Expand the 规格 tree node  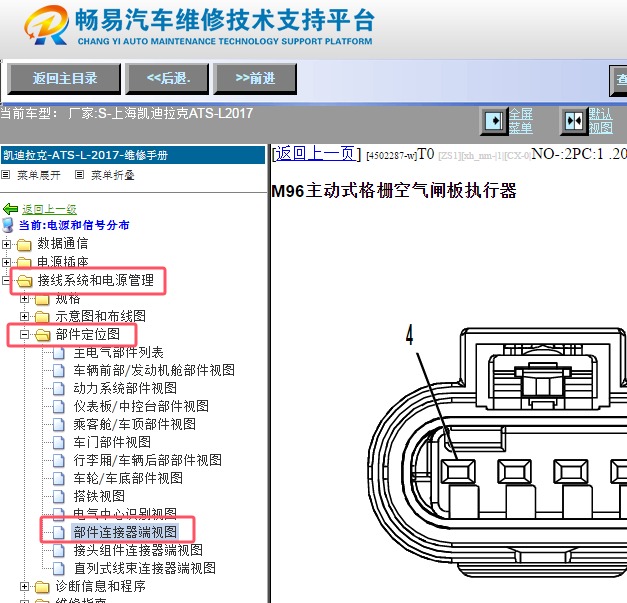(x=24, y=299)
